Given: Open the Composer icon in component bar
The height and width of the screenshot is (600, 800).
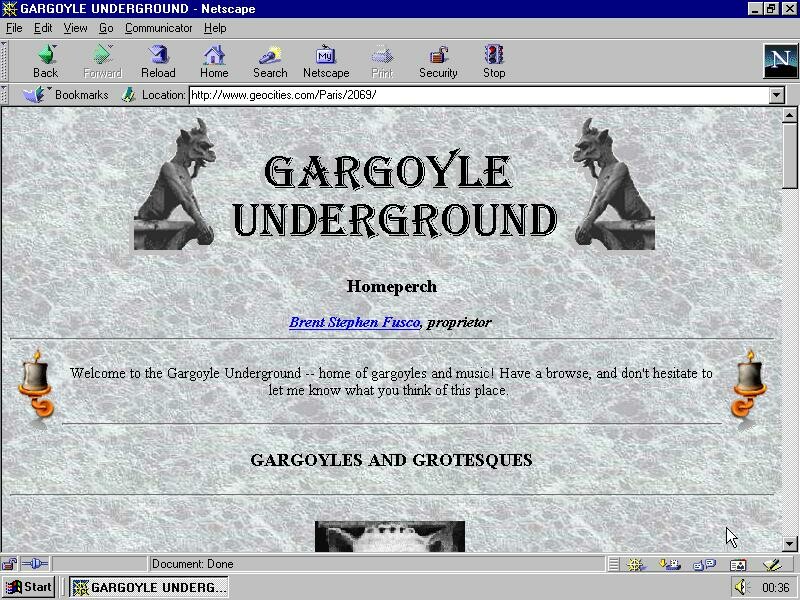Looking at the screenshot, I should coord(772,564).
